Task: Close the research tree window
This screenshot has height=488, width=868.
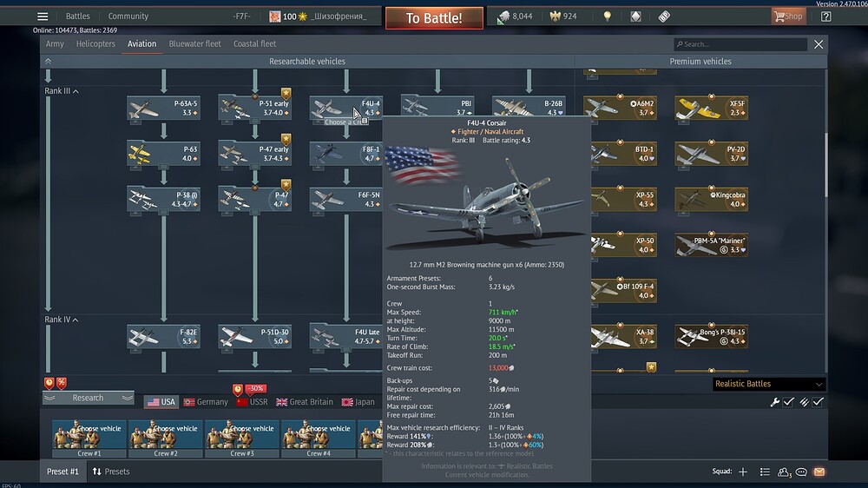Action: pyautogui.click(x=819, y=44)
